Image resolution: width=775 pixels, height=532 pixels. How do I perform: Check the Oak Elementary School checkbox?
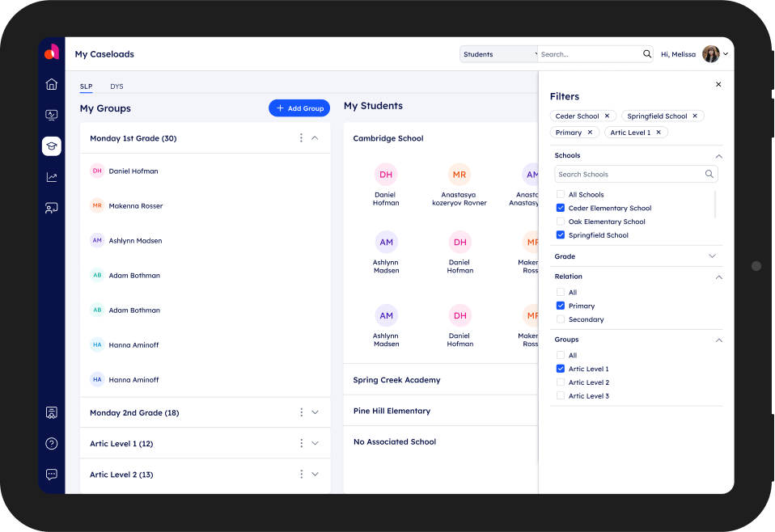pyautogui.click(x=561, y=222)
